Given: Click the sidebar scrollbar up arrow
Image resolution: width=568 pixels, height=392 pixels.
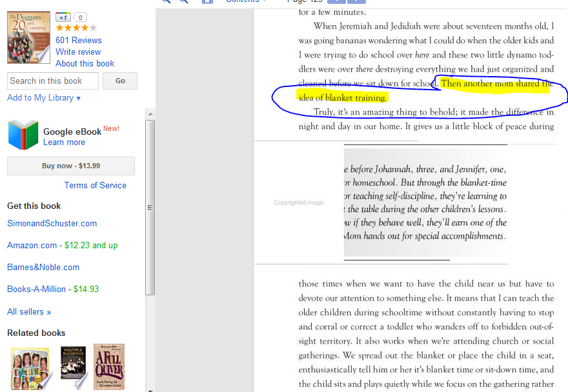Looking at the screenshot, I should click(150, 114).
